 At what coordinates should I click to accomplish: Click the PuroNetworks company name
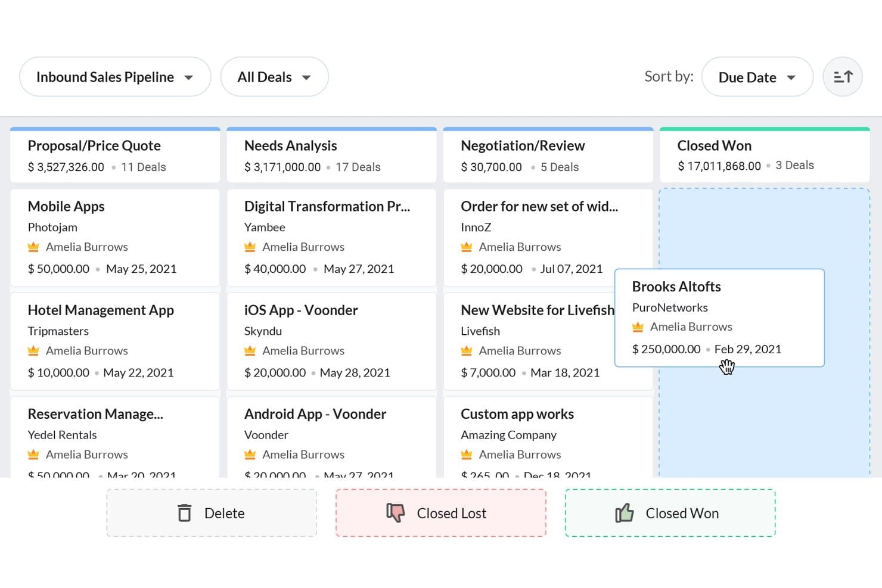point(670,307)
